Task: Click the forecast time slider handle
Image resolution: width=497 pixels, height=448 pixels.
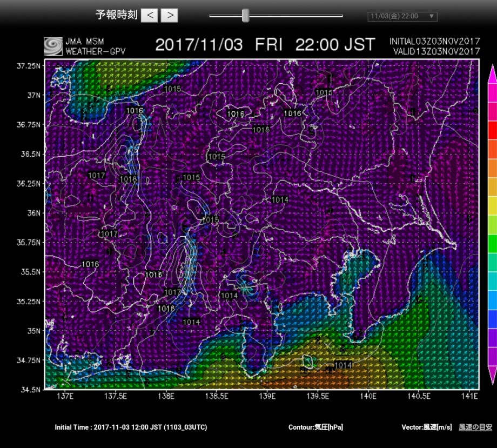Action: (245, 16)
